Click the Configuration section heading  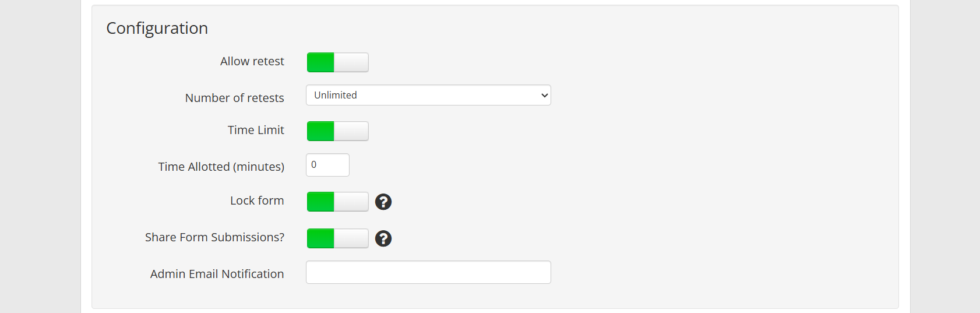157,28
